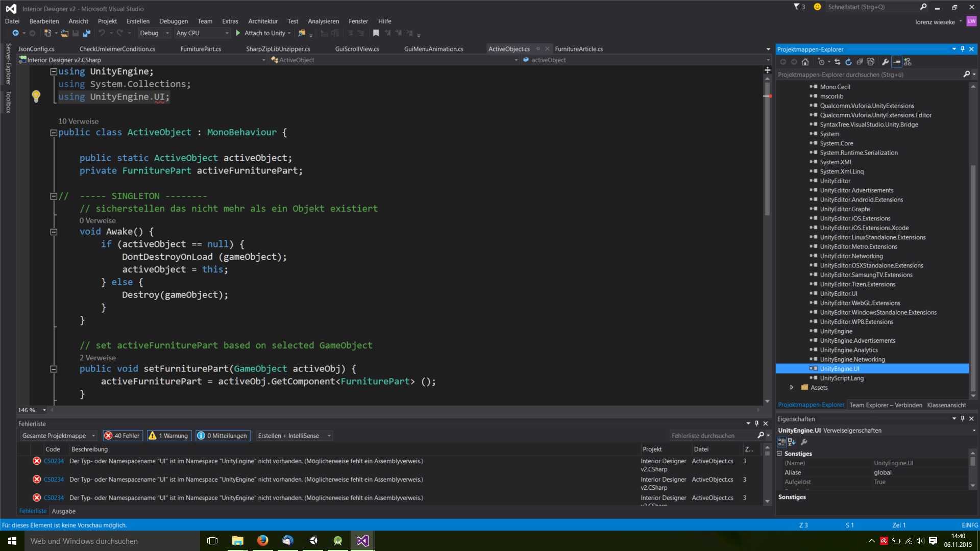This screenshot has height=551, width=980.
Task: Click the bookmark icon in toolbar
Action: click(376, 33)
